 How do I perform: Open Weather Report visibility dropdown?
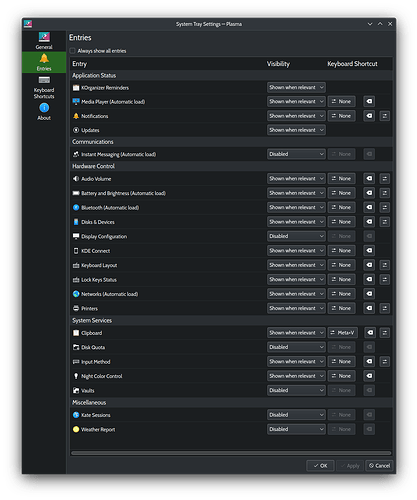(296, 429)
